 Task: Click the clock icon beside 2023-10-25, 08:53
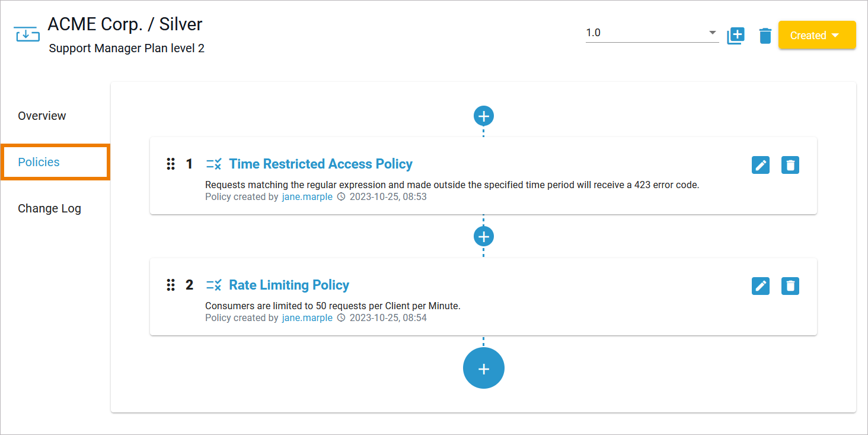coord(341,196)
